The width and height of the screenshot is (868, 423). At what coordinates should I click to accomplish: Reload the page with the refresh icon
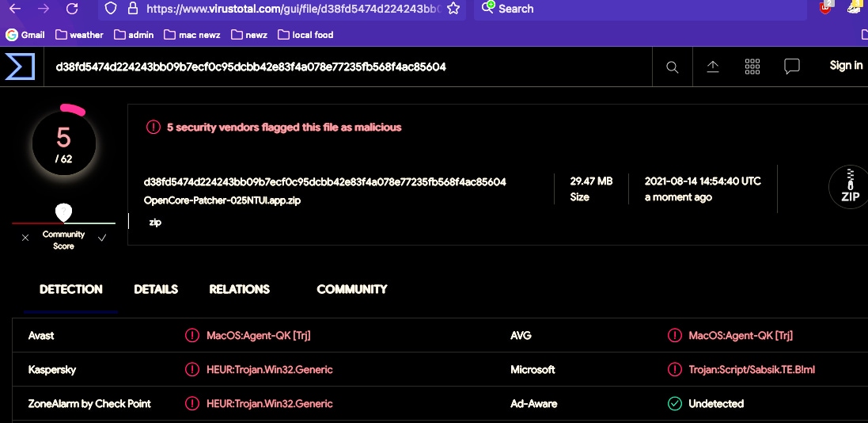coord(72,8)
